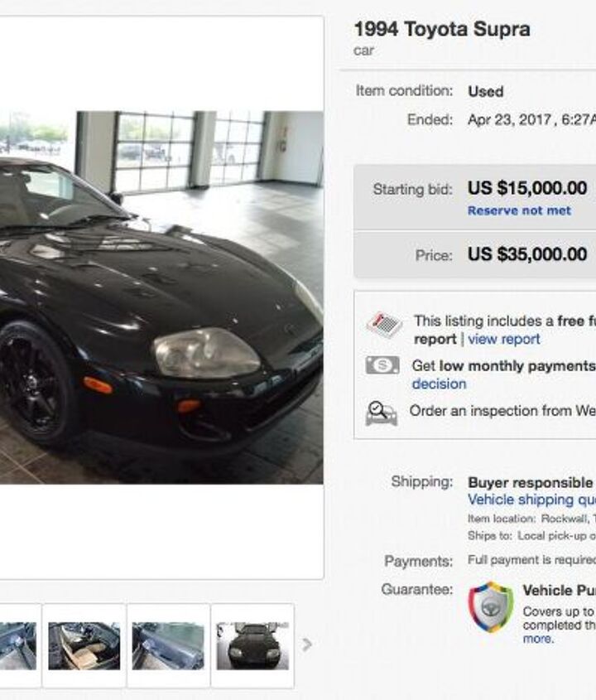This screenshot has width=596, height=700.
Task: Click the 'more.' link under Guarantee
Action: pos(538,639)
